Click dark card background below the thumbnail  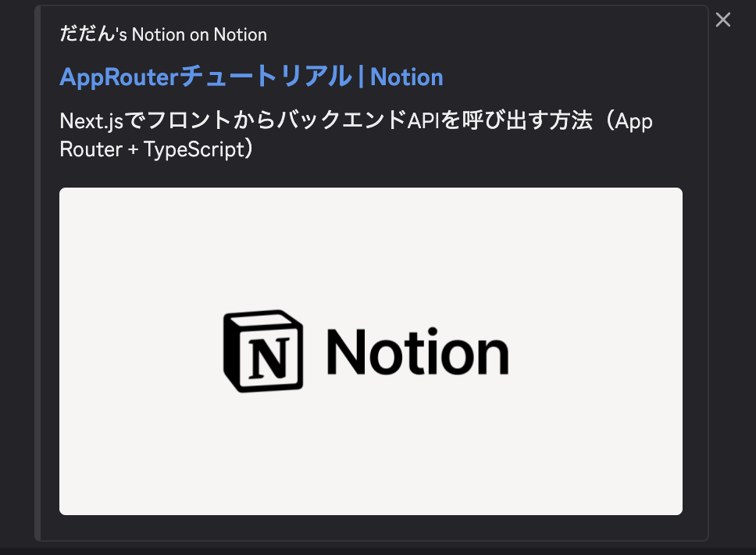[x=371, y=528]
